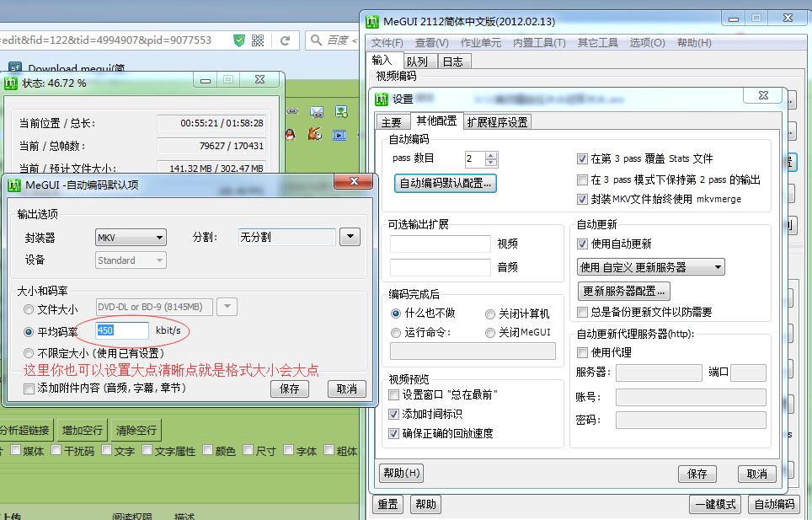Image resolution: width=812 pixels, height=520 pixels.
Task: Toggle ensure correct playback speed checkbox
Action: click(393, 433)
